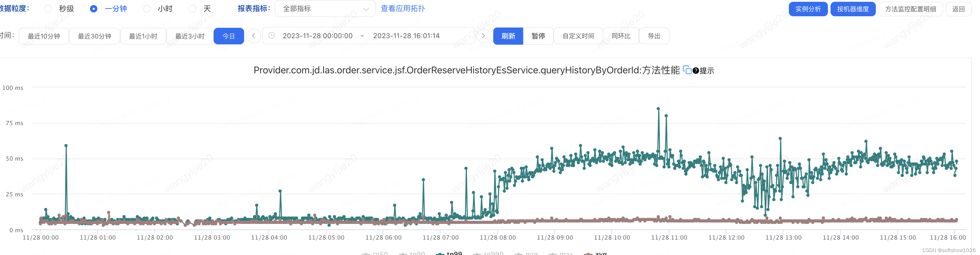Click the chart title Provider.com.jd.las...queryHistoryByOrderId
Image resolution: width=980 pixels, height=255 pixels.
click(x=466, y=70)
